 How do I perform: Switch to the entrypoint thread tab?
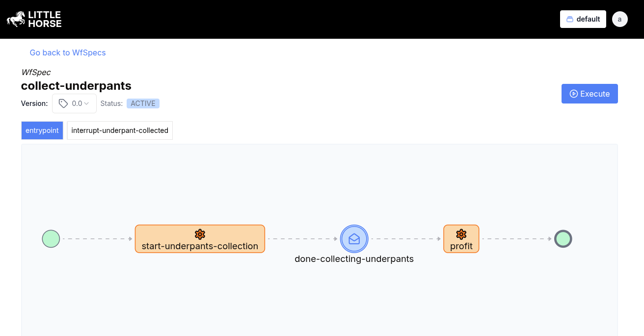42,130
